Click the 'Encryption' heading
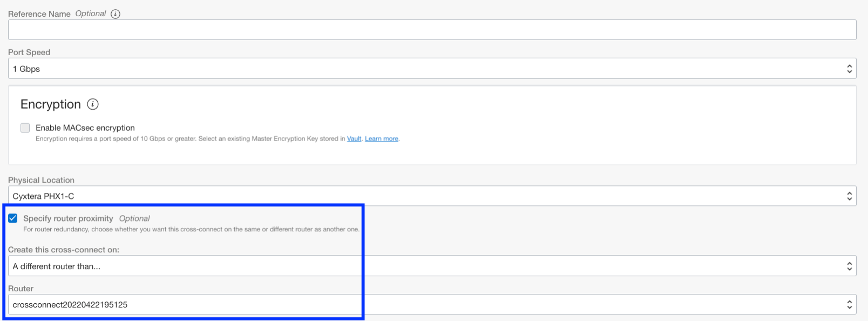This screenshot has width=868, height=321. point(51,104)
